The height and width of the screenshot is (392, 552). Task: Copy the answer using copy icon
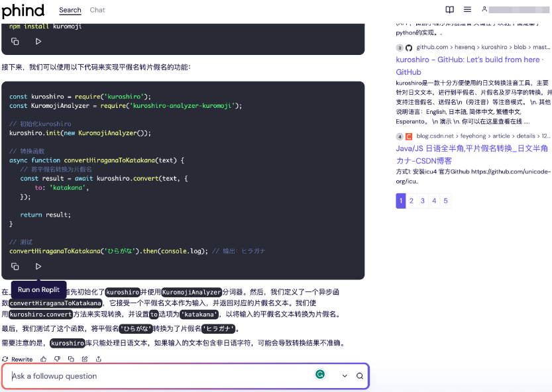tap(71, 360)
